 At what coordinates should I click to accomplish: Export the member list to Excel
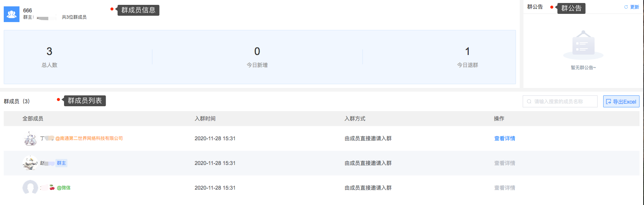point(621,101)
